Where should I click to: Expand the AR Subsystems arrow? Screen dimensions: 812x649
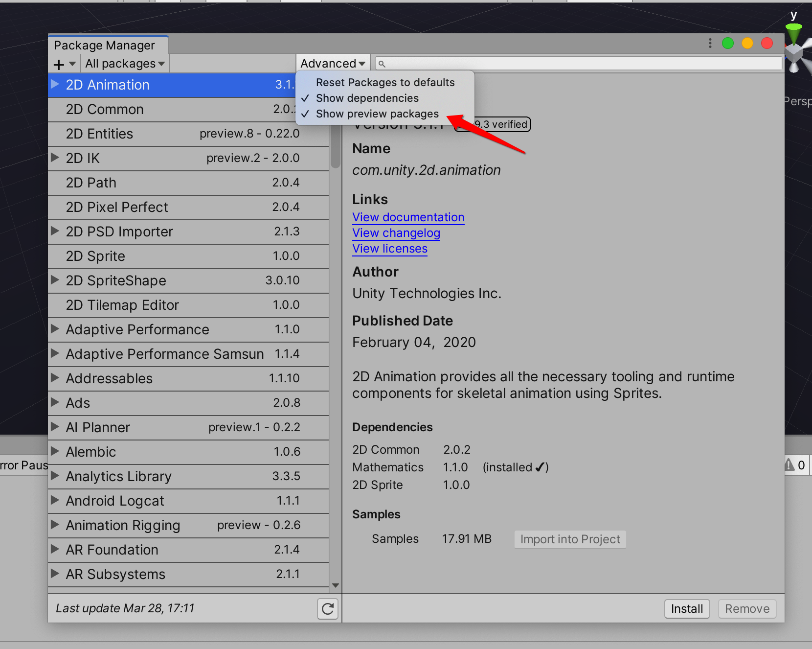pyautogui.click(x=55, y=574)
